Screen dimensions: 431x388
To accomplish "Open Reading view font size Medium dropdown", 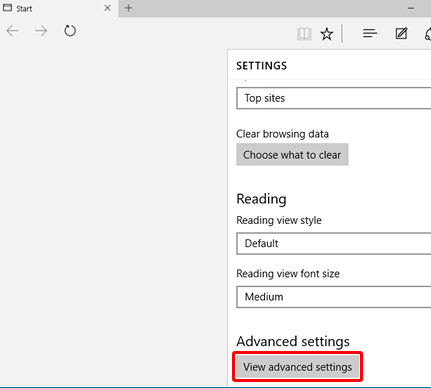I will point(334,297).
